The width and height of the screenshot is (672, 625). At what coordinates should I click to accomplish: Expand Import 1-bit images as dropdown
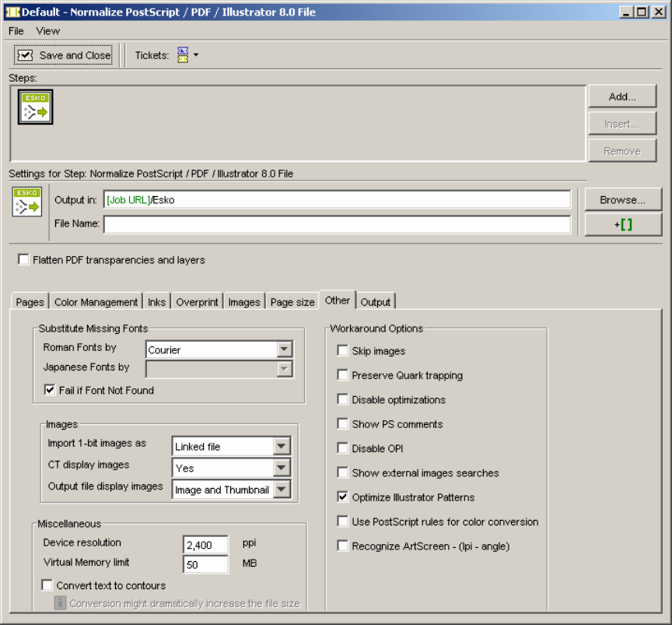pyautogui.click(x=281, y=446)
